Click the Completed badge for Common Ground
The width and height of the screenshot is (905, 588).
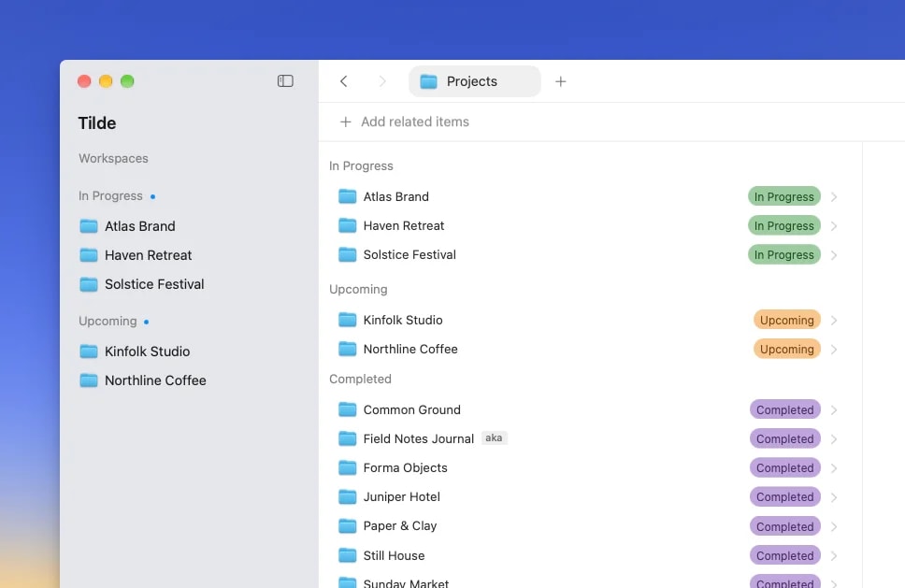point(785,409)
